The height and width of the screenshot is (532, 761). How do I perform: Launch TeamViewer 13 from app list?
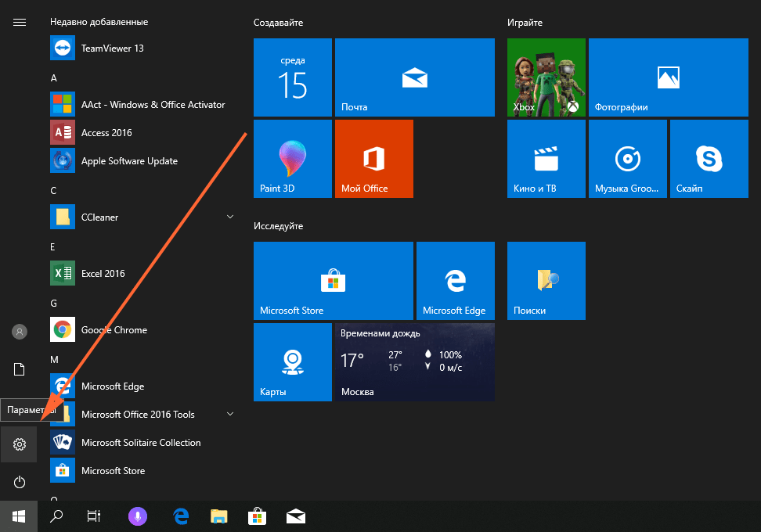tap(112, 49)
